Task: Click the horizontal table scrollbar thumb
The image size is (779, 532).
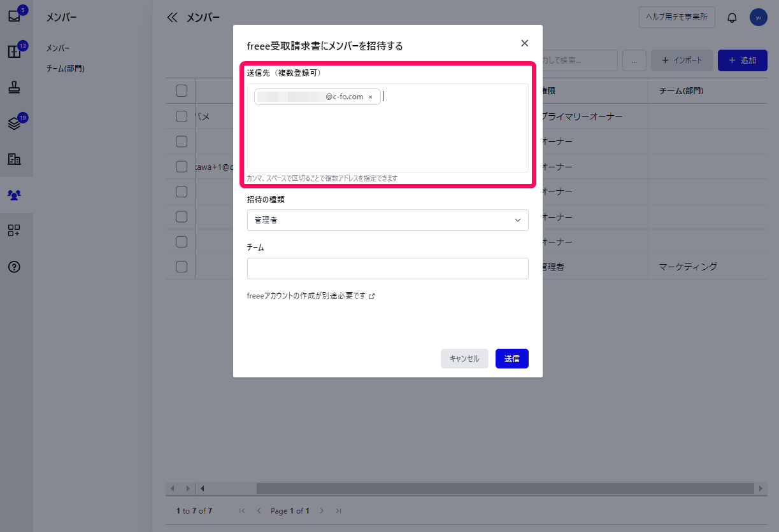Action: click(x=505, y=488)
